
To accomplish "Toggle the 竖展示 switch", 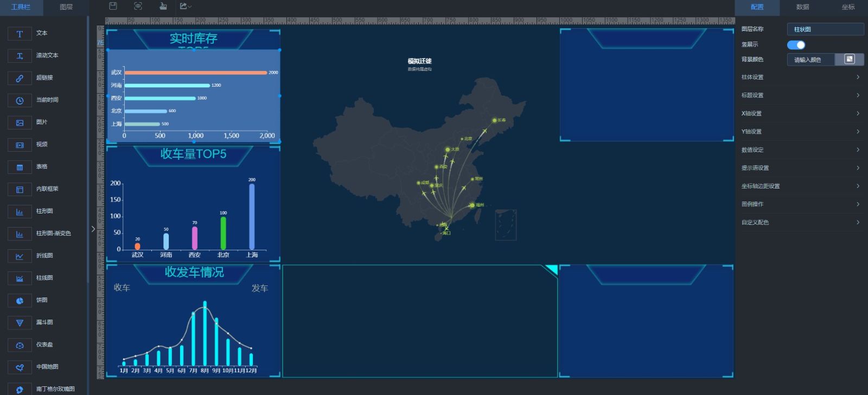I will point(796,45).
